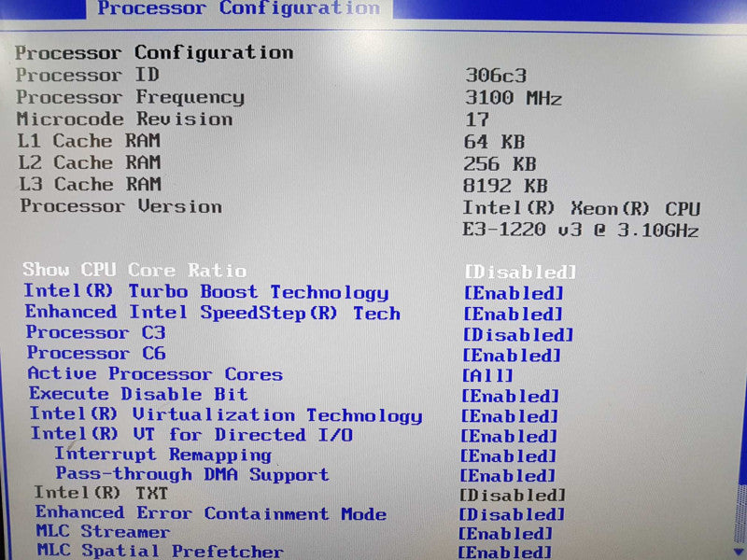Select the Processor Configuration tab header
This screenshot has width=747, height=560.
[x=239, y=9]
